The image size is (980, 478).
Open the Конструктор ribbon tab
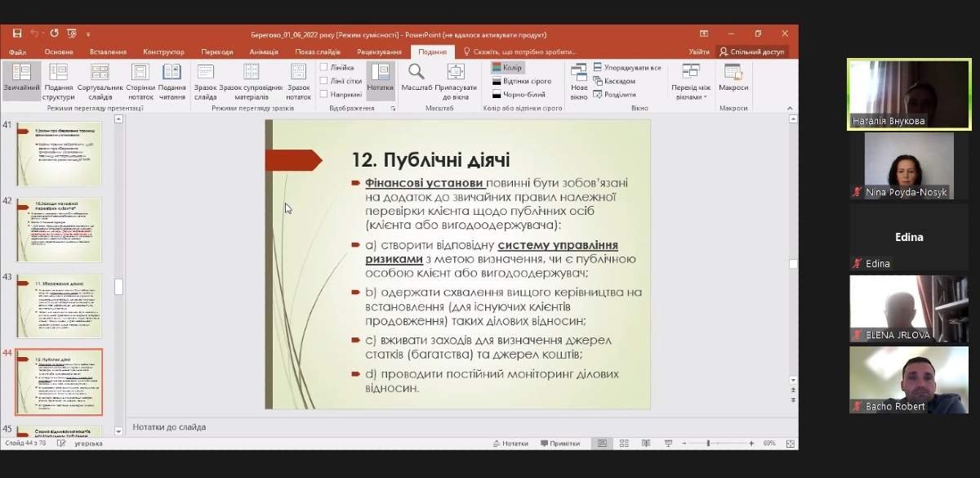pyautogui.click(x=163, y=51)
